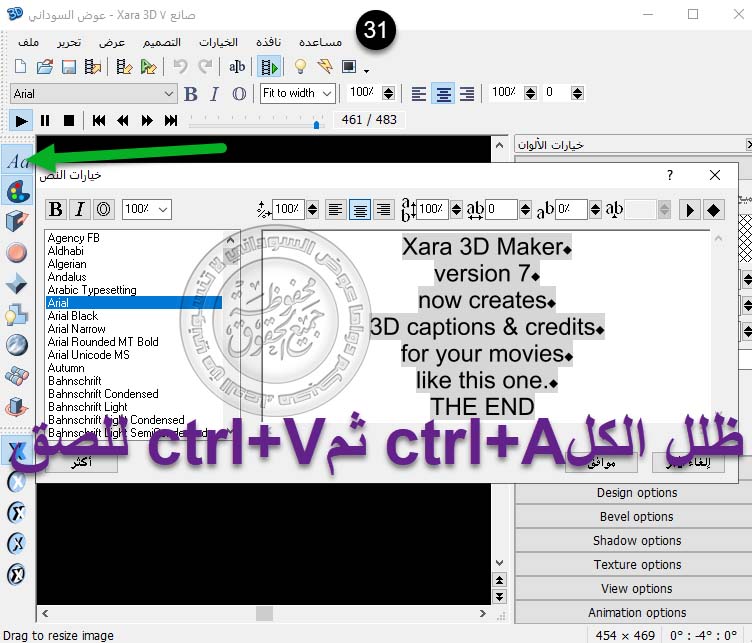This screenshot has width=752, height=643.
Task: Enable right alignment in the text dialog
Action: [383, 210]
